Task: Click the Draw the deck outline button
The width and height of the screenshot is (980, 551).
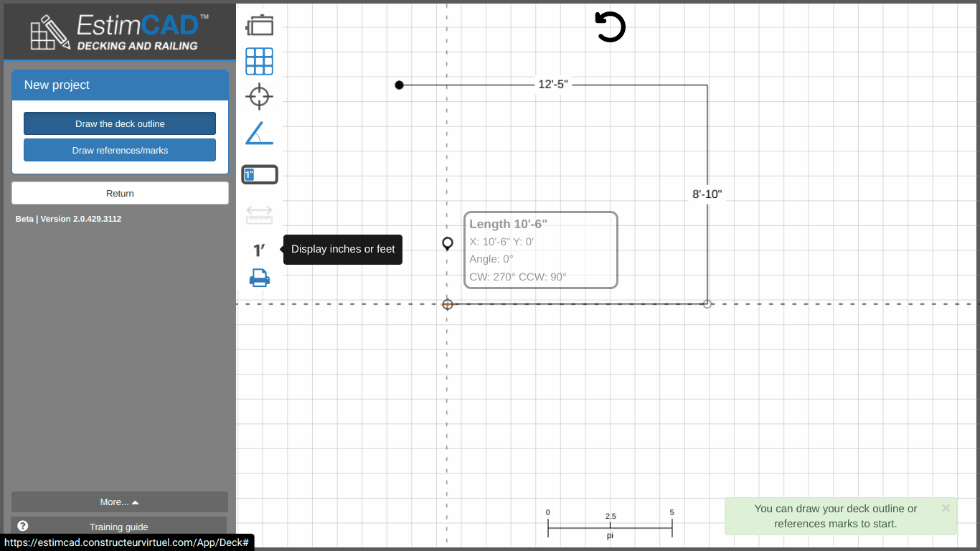Action: [x=120, y=123]
